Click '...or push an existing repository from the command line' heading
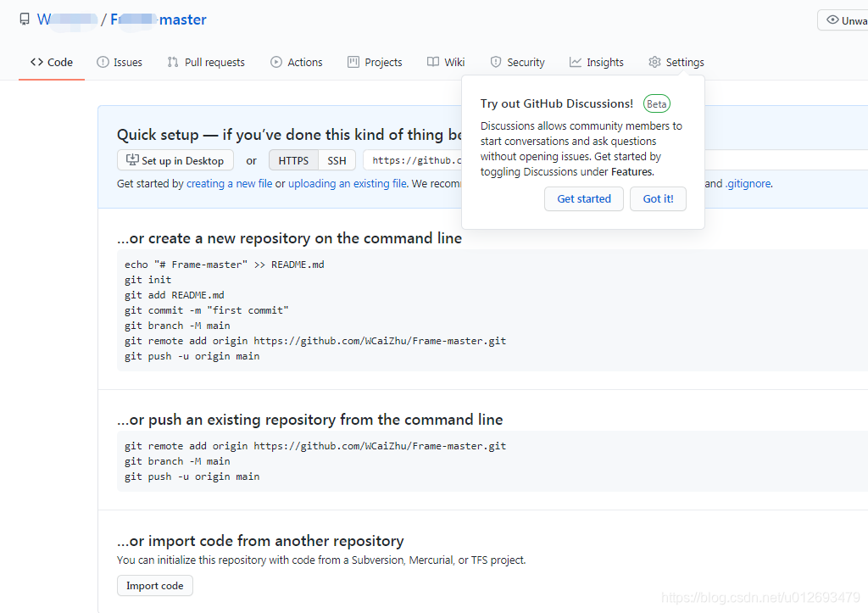868x613 pixels. click(310, 420)
